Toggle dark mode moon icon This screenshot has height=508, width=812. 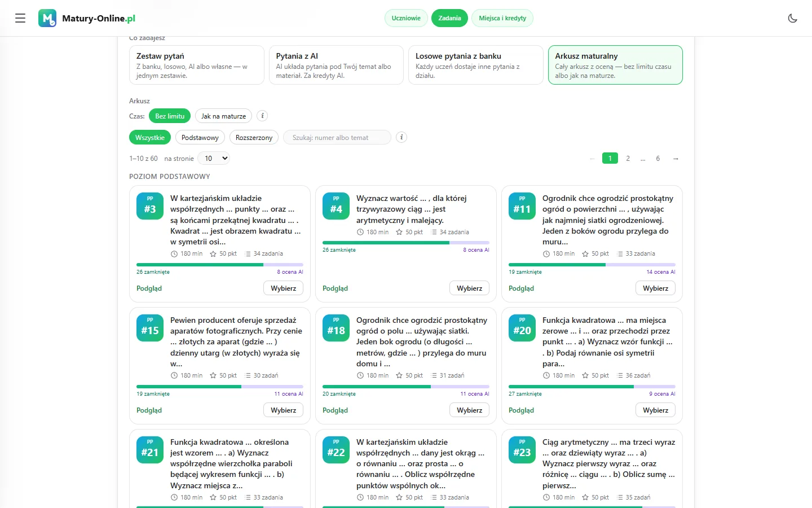(x=792, y=18)
